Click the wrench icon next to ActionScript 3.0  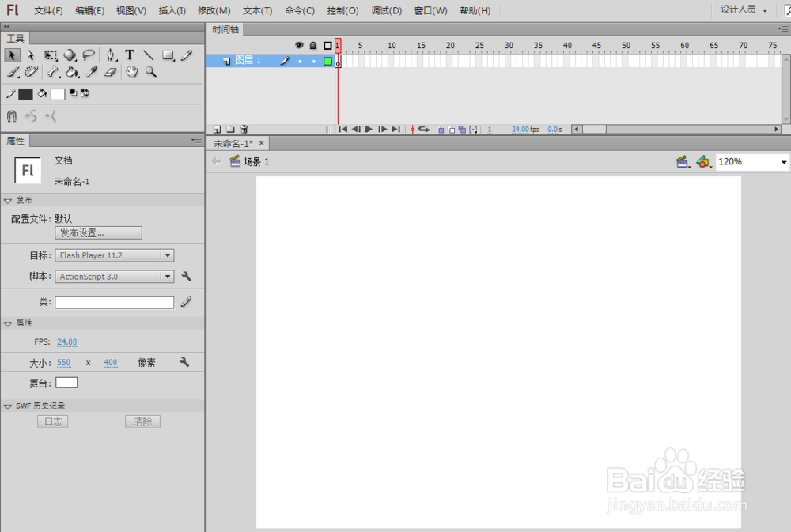click(186, 277)
